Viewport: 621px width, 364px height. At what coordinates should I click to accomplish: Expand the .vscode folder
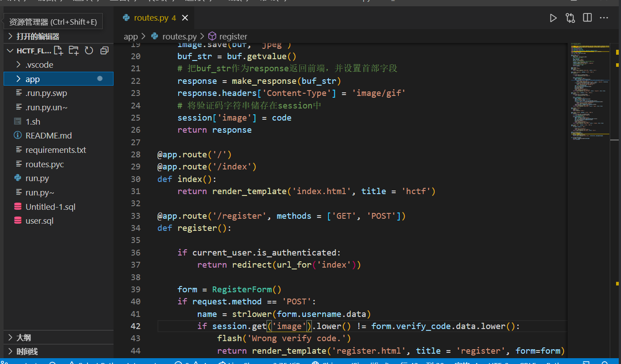point(39,65)
